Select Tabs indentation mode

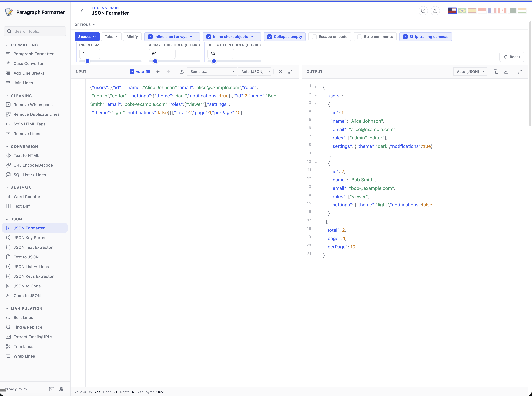coord(111,37)
